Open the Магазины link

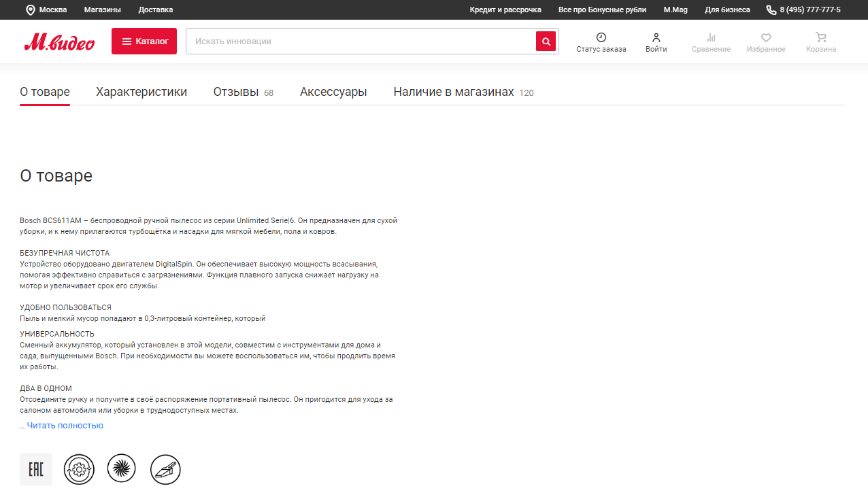(103, 10)
